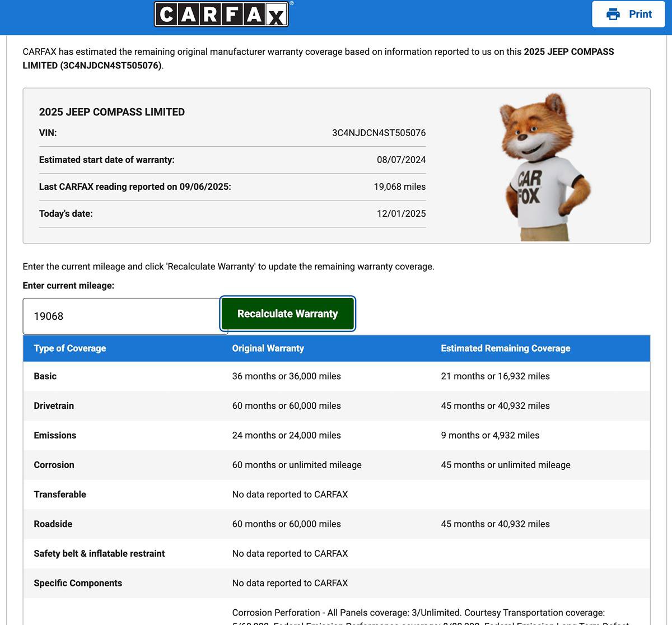672x625 pixels.
Task: Select the Drivetrain coverage row label
Action: pyautogui.click(x=54, y=406)
